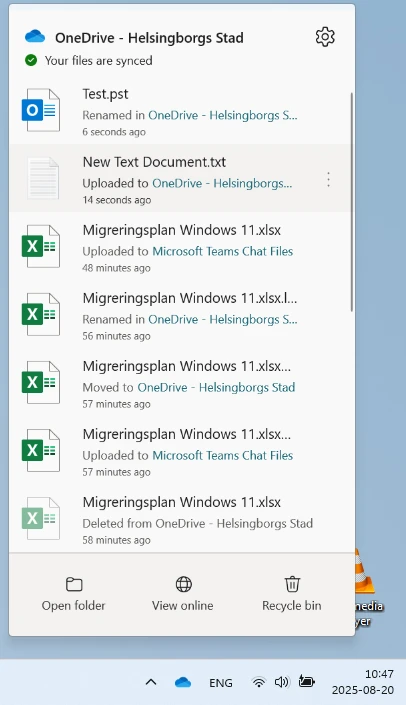Click the Outlook icon for Test.pst
Image resolution: width=406 pixels, height=705 pixels.
click(40, 110)
